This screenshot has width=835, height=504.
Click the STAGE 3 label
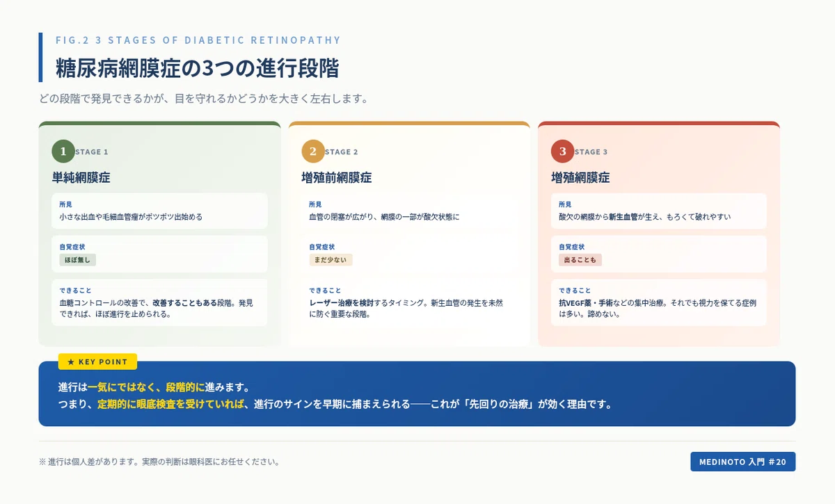[x=591, y=152]
